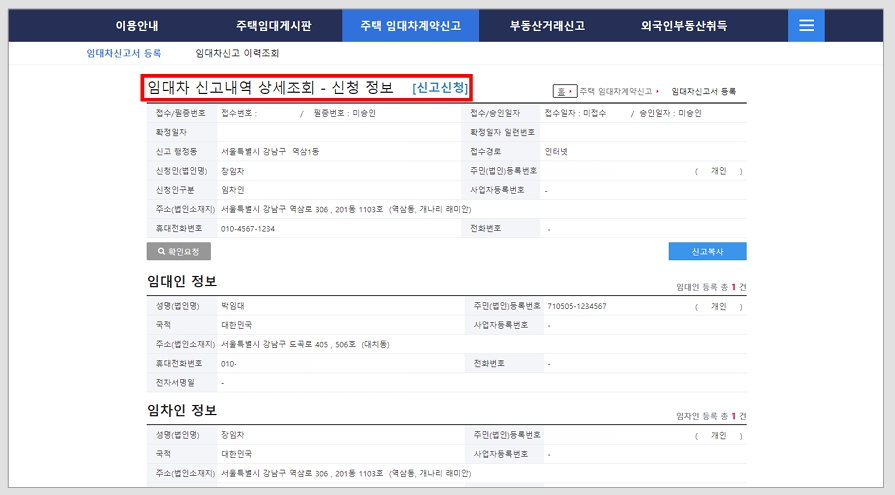Select the 주택 임대차계약신고 tab
This screenshot has height=495, width=895.
(x=410, y=26)
